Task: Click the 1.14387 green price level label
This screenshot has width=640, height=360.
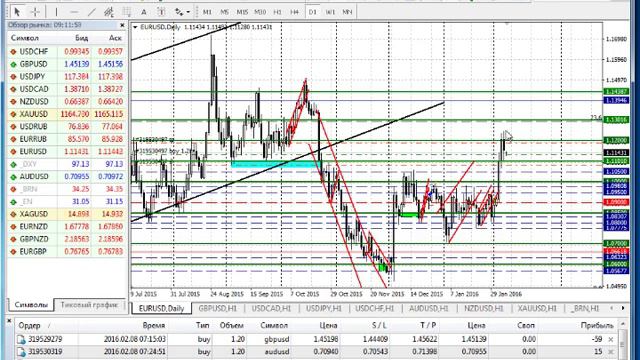Action: (616, 92)
